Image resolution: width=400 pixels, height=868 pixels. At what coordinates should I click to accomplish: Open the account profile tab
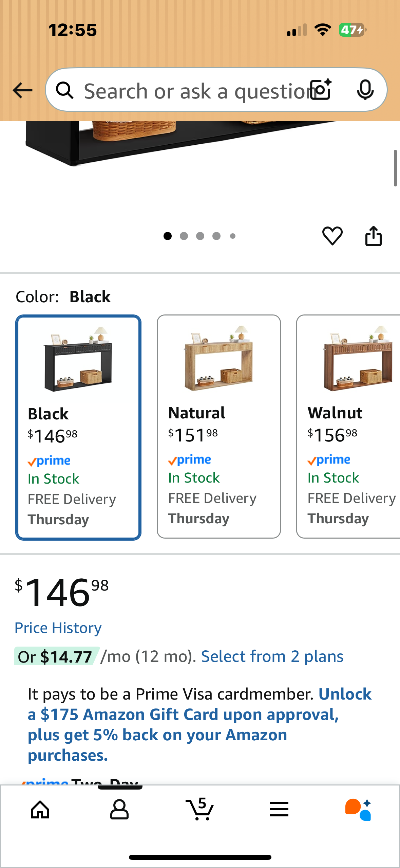(x=119, y=810)
